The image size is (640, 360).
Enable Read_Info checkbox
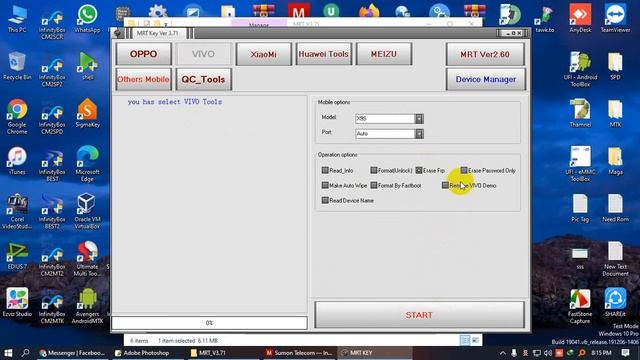(325, 170)
